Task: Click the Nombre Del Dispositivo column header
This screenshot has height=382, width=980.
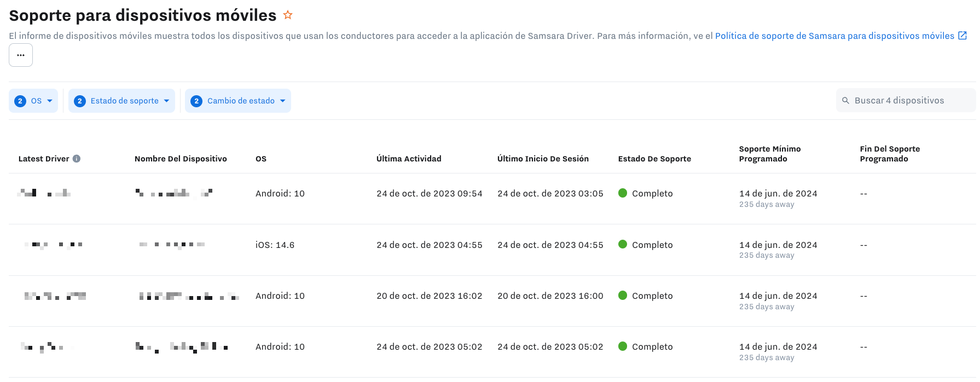Action: 181,159
